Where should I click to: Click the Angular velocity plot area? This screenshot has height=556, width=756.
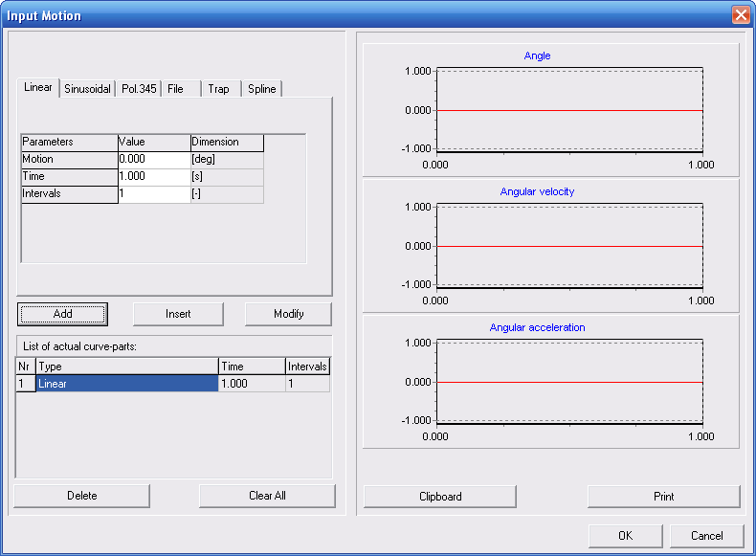(569, 246)
